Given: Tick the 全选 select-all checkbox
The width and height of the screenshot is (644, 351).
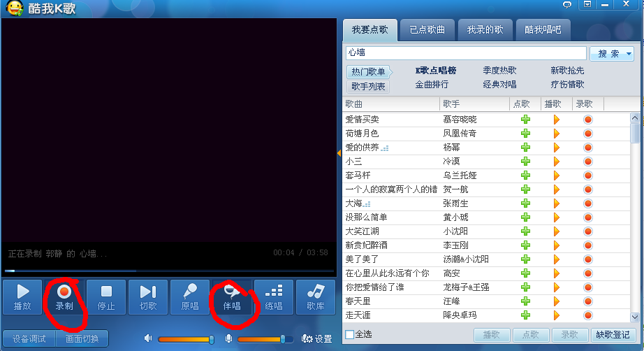Looking at the screenshot, I should 349,334.
